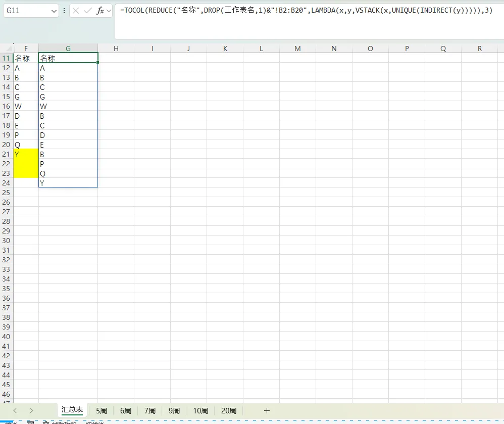Select cell G23 containing Q
Image resolution: width=504 pixels, height=424 pixels.
68,173
